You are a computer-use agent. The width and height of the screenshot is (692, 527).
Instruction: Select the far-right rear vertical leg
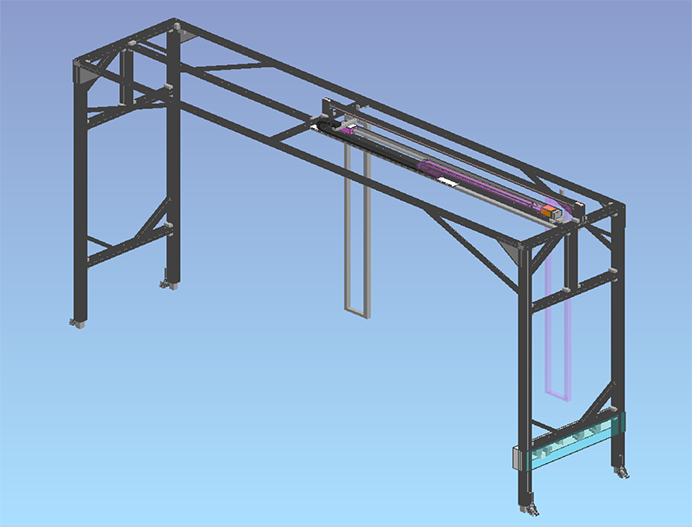616,330
